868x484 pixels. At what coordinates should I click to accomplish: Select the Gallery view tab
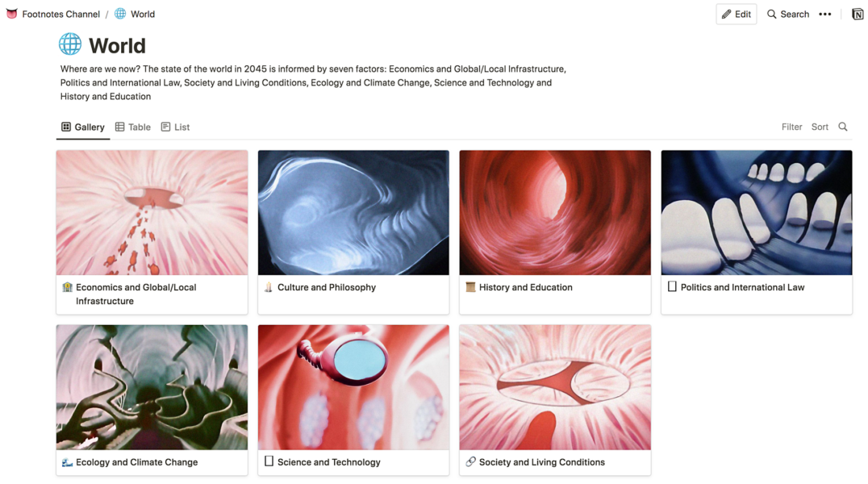click(83, 127)
